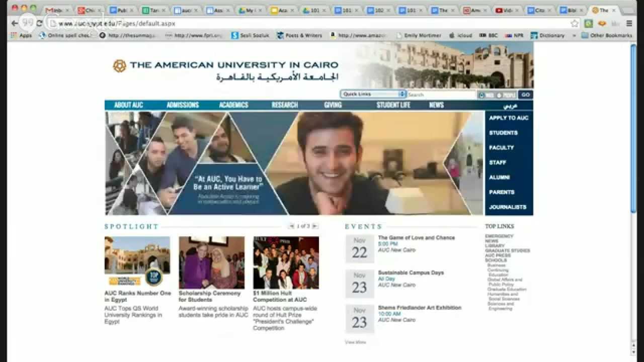The width and height of the screenshot is (644, 362).
Task: Go to next spotlight slide arrow
Action: 315,226
